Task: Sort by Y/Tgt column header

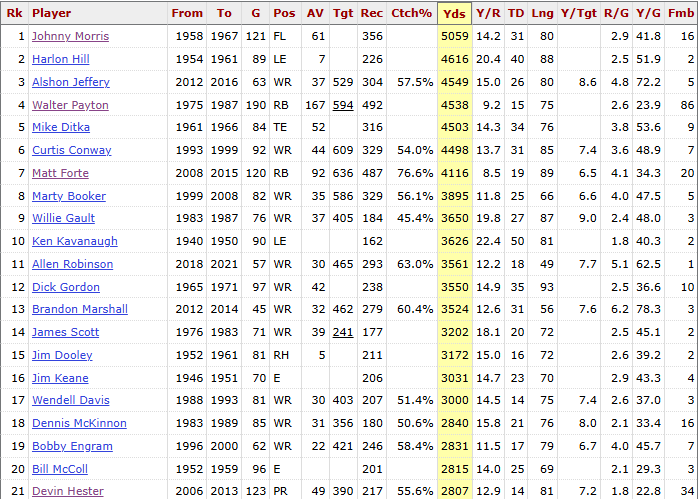Action: pyautogui.click(x=579, y=13)
